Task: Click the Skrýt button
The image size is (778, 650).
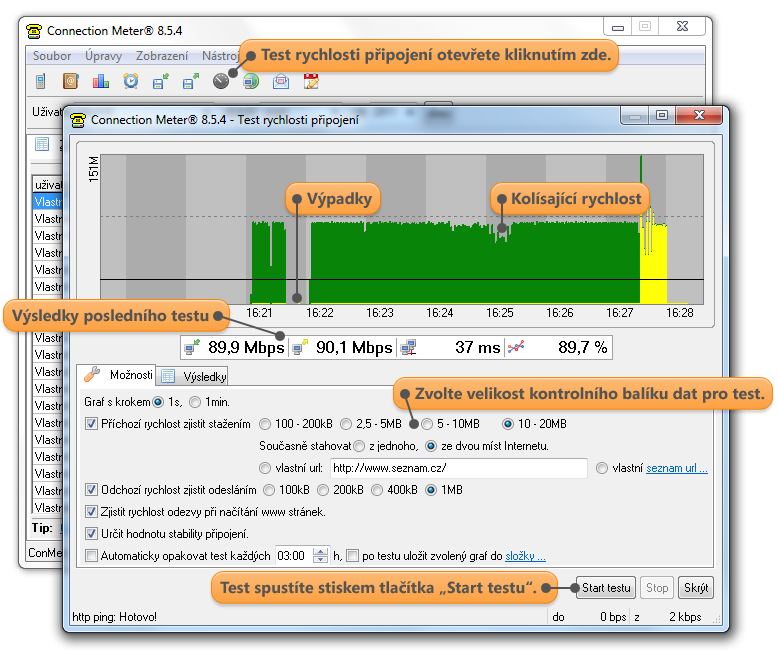Action: pyautogui.click(x=696, y=588)
